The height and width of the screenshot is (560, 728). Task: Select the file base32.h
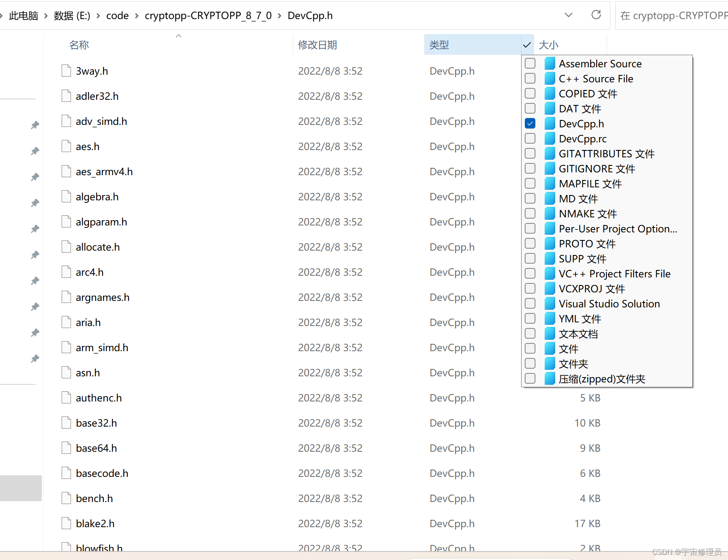tap(97, 423)
